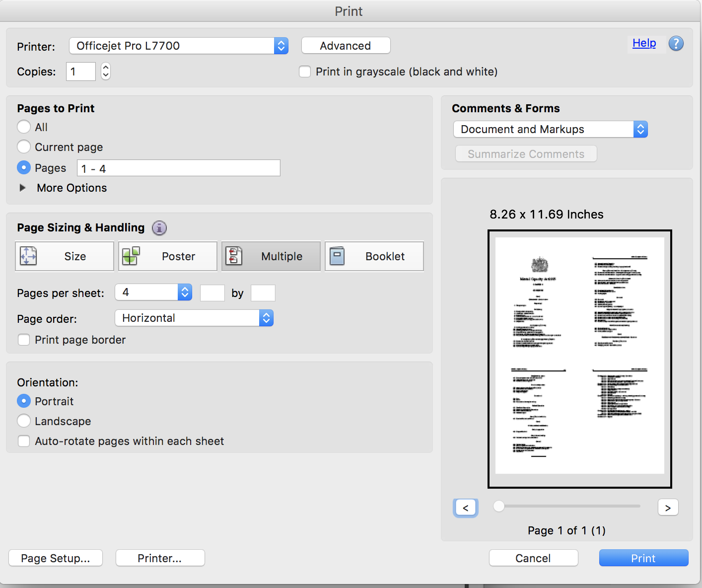Select the Landscape orientation radio button
The image size is (702, 588).
24,421
